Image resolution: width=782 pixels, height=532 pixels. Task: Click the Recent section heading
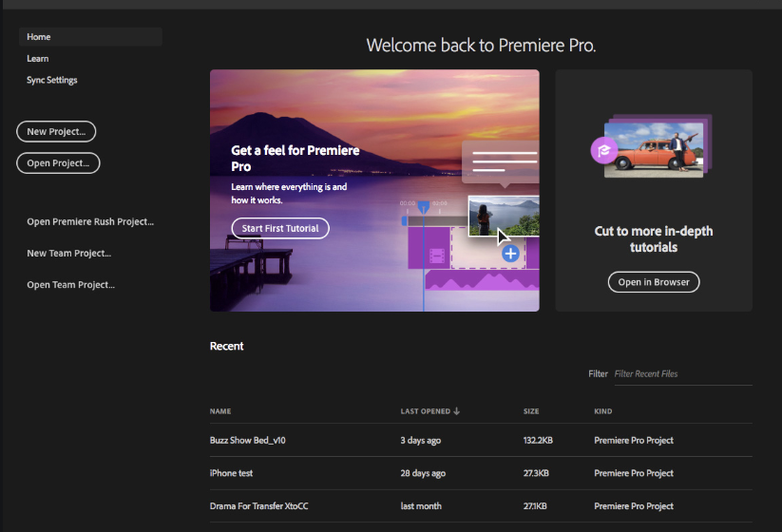[x=226, y=346]
